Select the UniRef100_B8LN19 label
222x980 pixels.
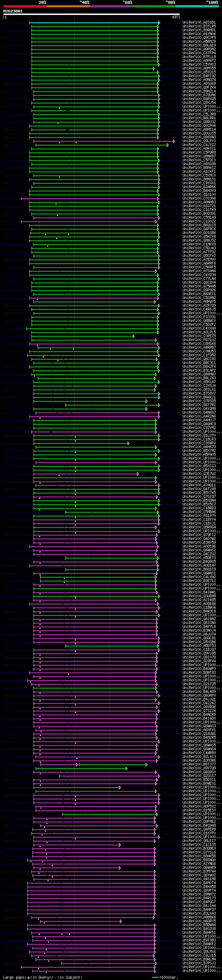[x=199, y=45]
